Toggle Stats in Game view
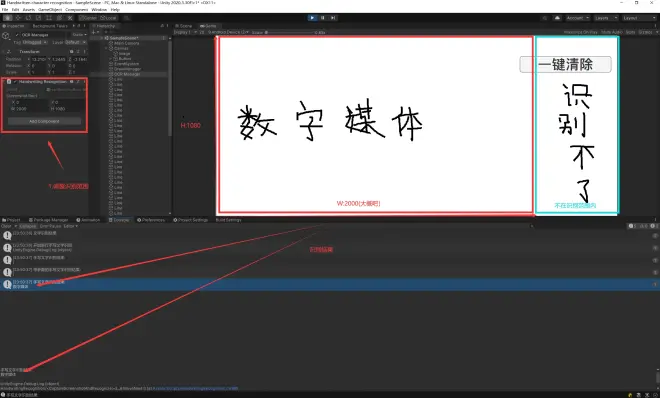 [x=630, y=32]
